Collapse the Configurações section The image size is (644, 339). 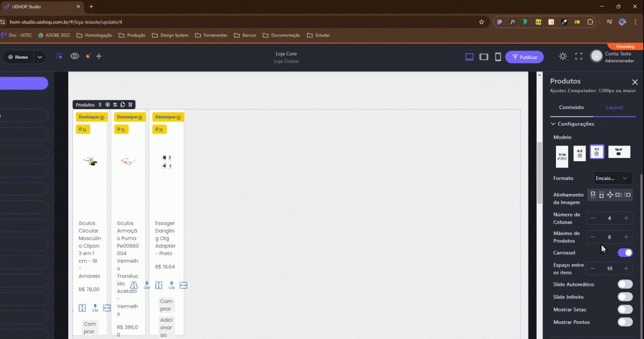[553, 124]
